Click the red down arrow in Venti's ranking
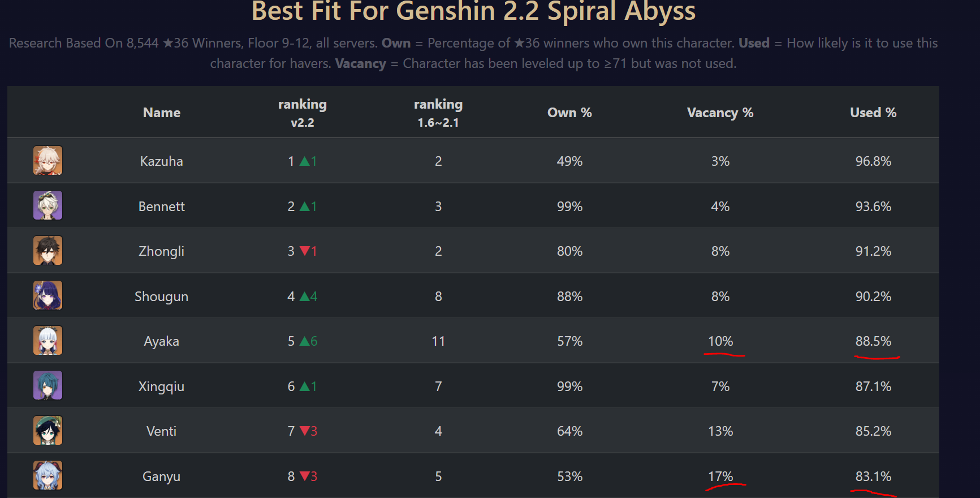Viewport: 980px width, 498px height. pyautogui.click(x=305, y=431)
